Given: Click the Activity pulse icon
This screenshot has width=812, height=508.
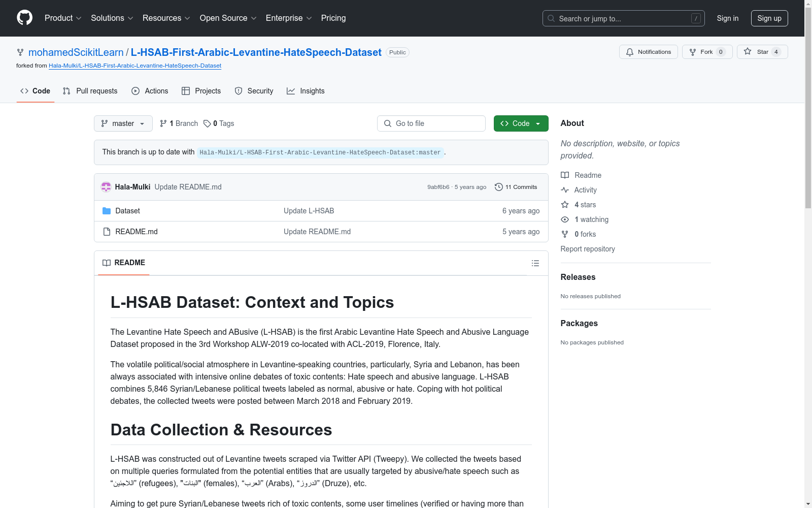Looking at the screenshot, I should coord(565,190).
